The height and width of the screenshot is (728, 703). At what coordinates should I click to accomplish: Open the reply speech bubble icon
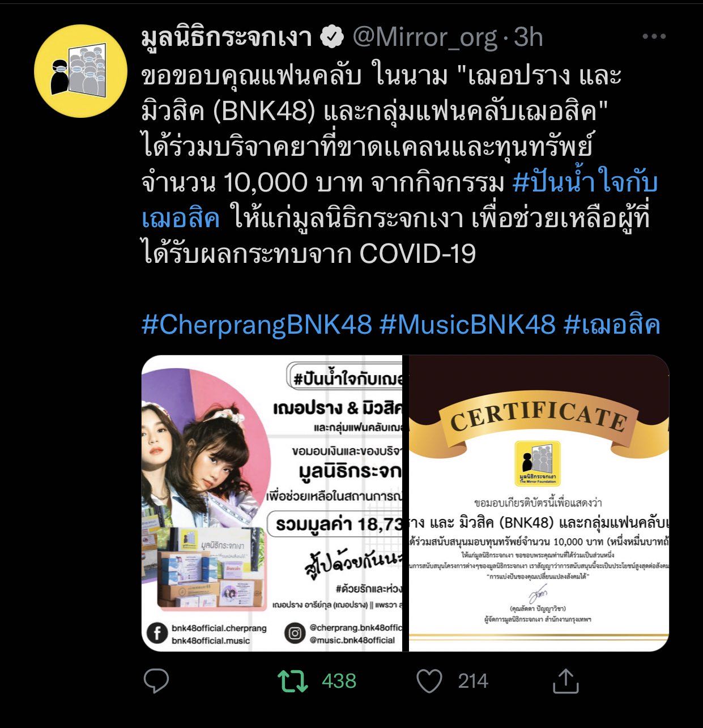[156, 681]
